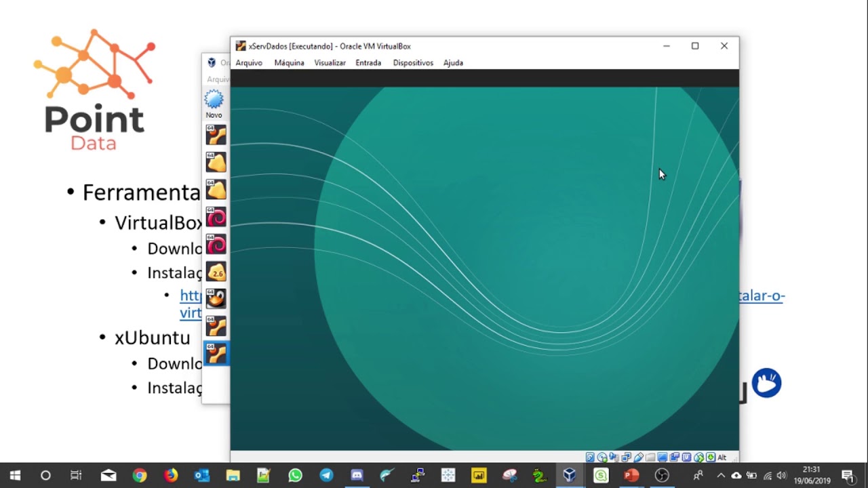Click the network adapters status icon
Viewport: 868px width, 488px height.
(x=626, y=457)
